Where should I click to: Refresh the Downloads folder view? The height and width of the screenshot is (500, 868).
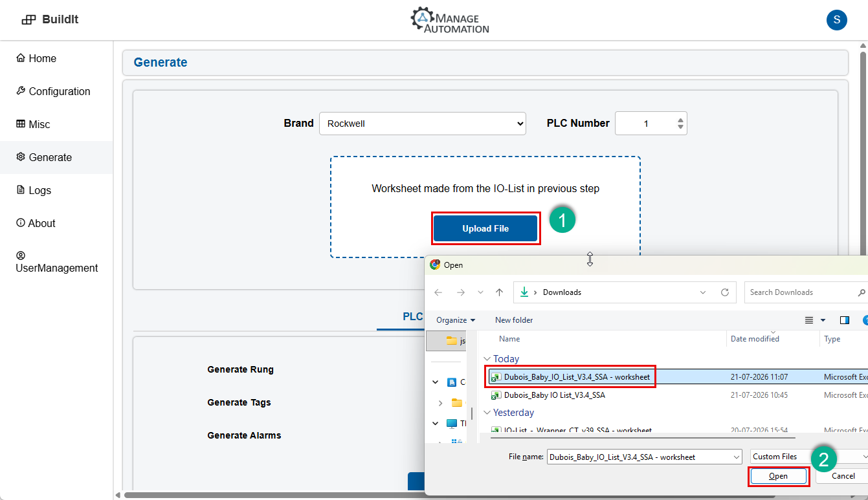[725, 292]
